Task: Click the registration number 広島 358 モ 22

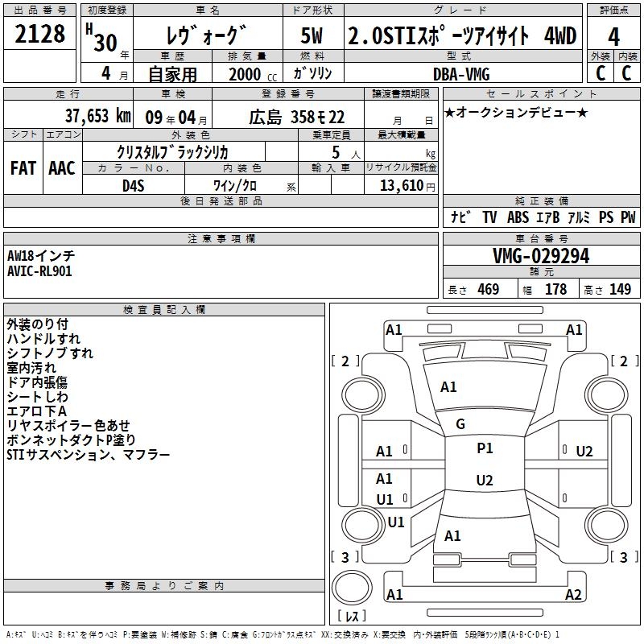Action: tap(296, 118)
